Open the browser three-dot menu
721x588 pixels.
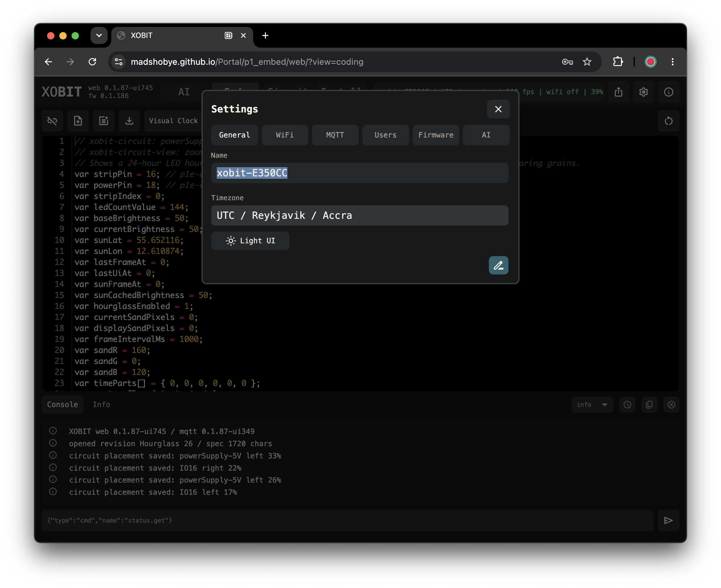[673, 62]
